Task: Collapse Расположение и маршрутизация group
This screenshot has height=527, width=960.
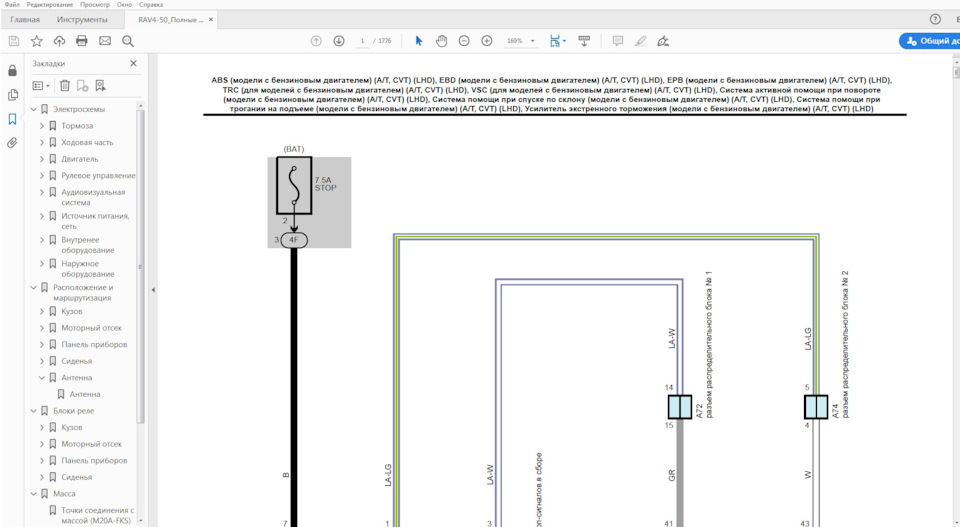Action: click(34, 287)
